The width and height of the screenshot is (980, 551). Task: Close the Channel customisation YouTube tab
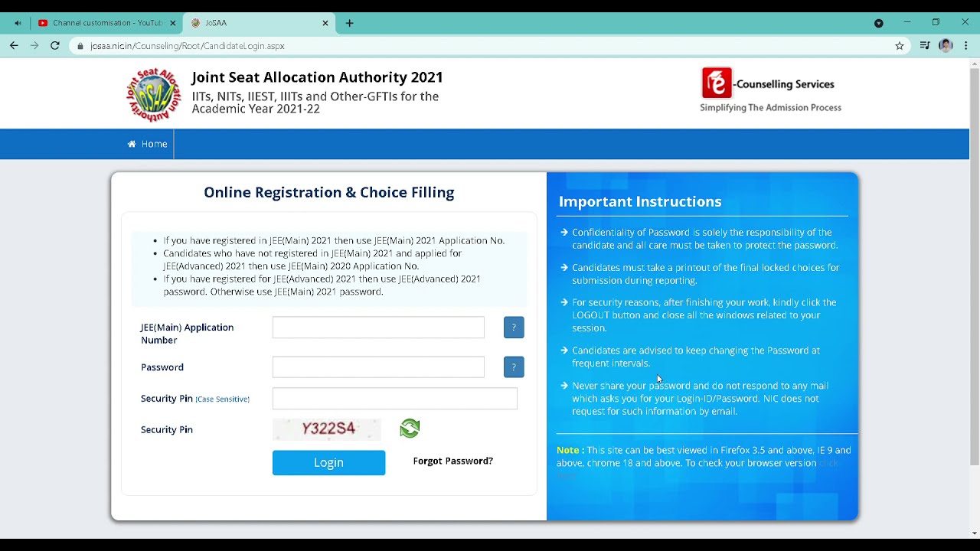coord(172,23)
